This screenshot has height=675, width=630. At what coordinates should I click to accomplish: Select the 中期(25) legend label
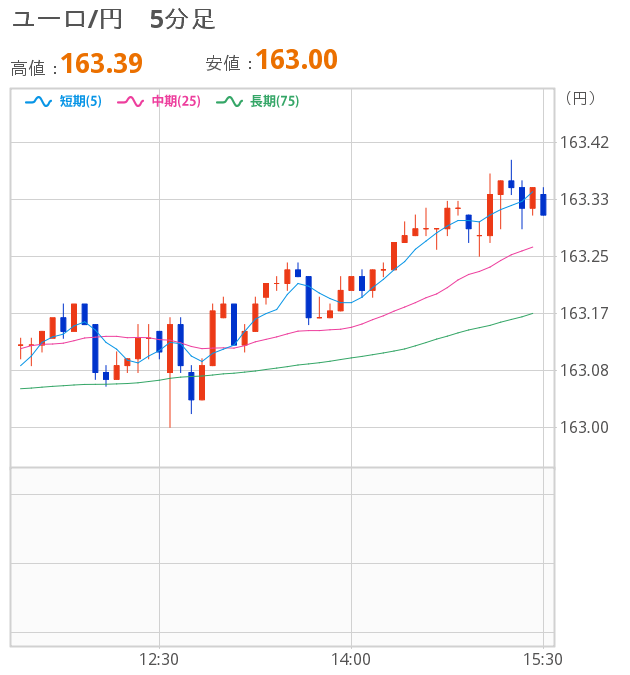pos(176,101)
